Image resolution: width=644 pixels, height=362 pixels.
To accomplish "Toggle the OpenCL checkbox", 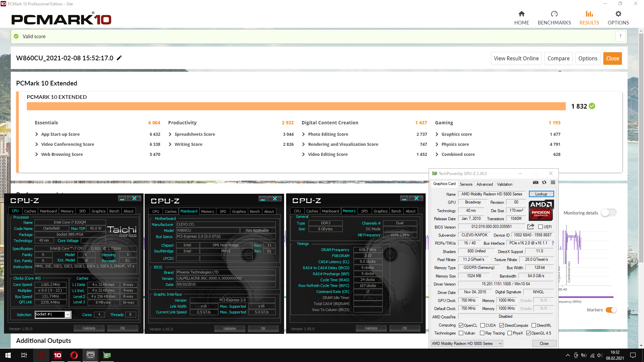I will pos(461,325).
